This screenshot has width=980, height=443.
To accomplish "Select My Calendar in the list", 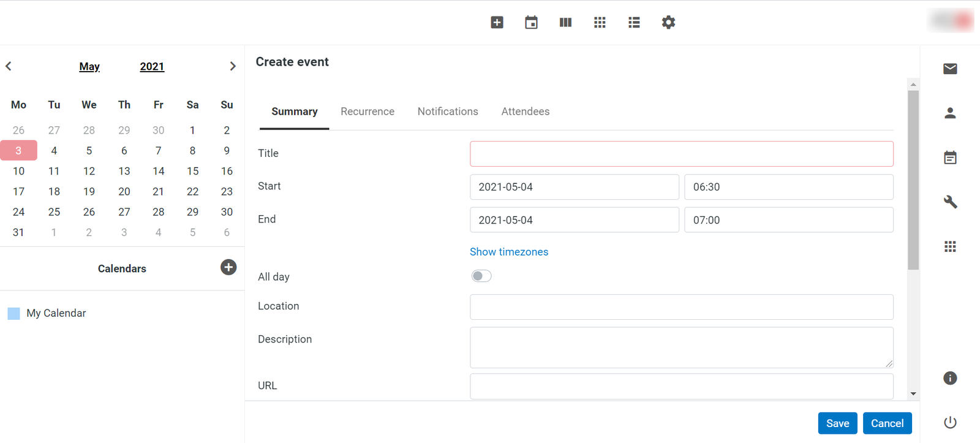I will pyautogui.click(x=56, y=313).
